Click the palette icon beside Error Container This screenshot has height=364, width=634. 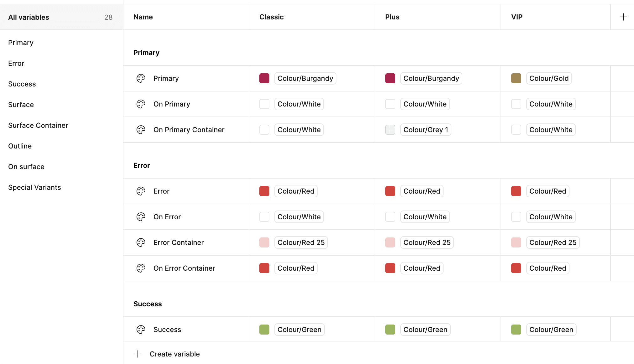tap(141, 242)
